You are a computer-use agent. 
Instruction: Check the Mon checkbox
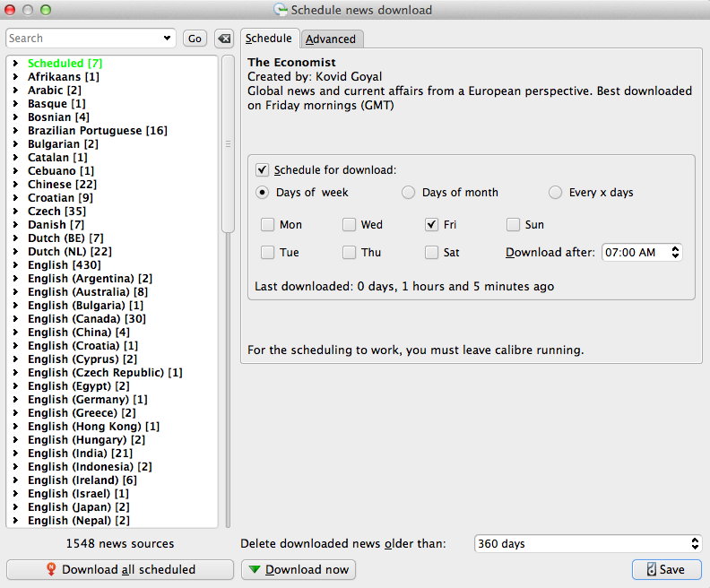268,224
